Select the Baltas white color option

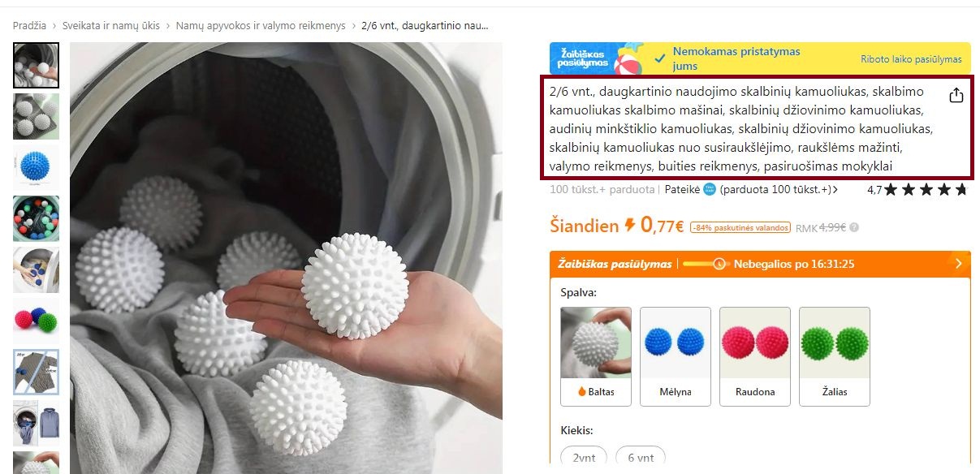(595, 356)
